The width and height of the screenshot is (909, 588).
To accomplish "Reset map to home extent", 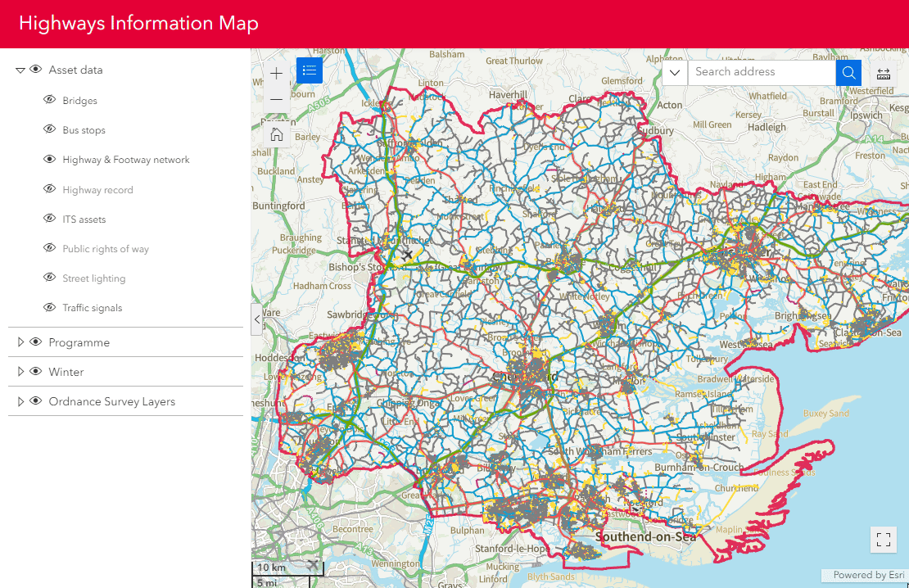I will (276, 135).
